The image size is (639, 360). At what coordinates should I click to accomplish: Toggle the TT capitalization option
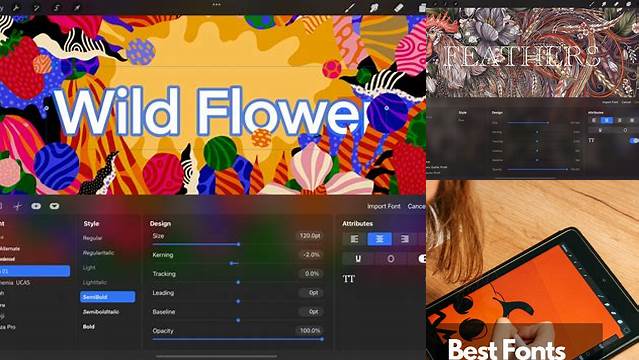tap(349, 279)
